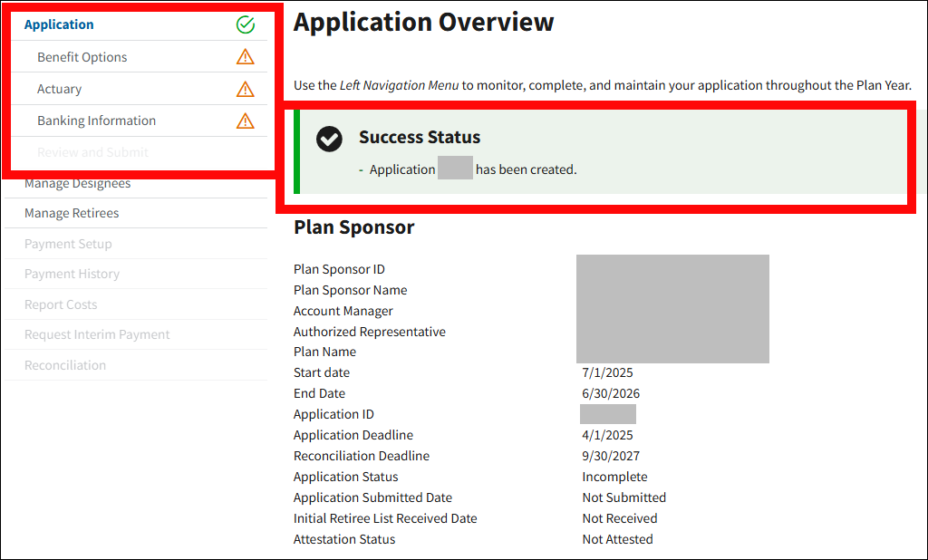928x560 pixels.
Task: Click the Application Overview heading
Action: [423, 22]
